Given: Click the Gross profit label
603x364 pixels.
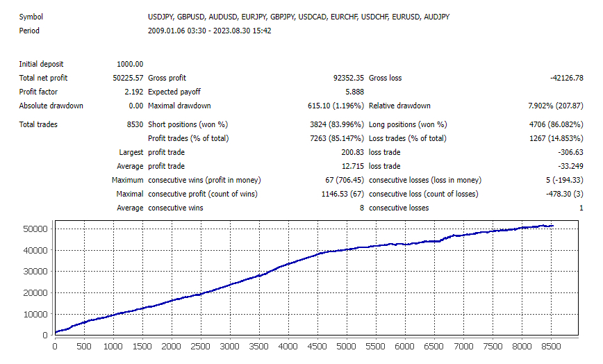Looking at the screenshot, I should click(167, 78).
